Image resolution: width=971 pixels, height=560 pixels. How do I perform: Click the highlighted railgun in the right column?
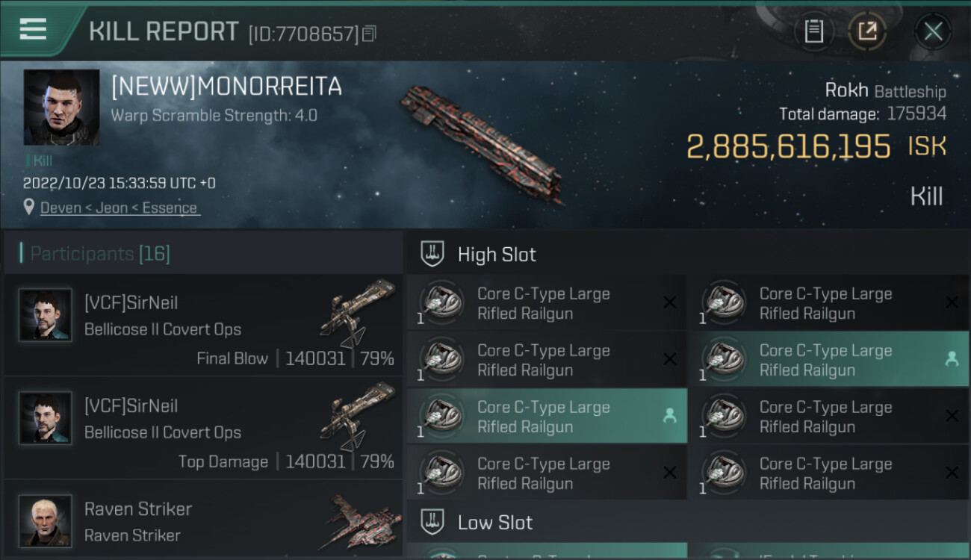pyautogui.click(x=828, y=360)
